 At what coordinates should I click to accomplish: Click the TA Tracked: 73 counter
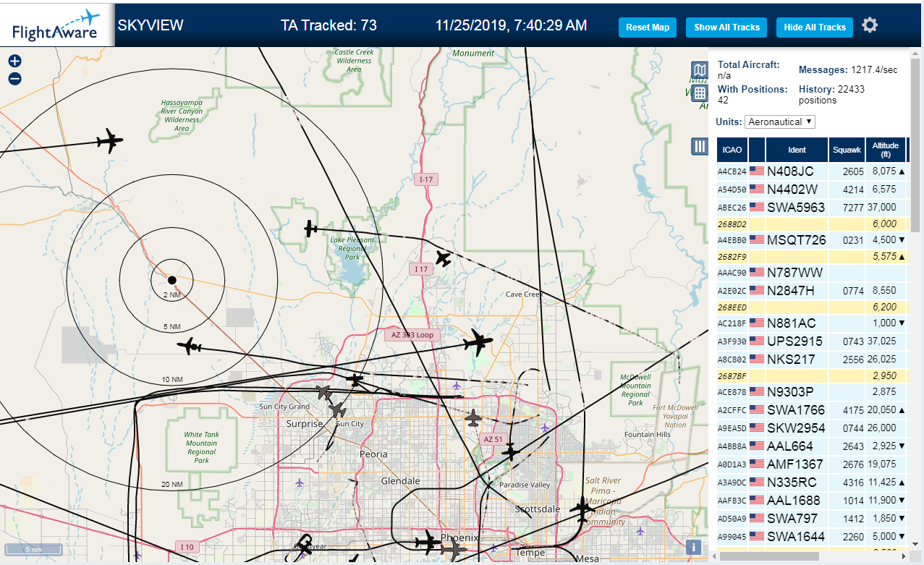point(329,25)
